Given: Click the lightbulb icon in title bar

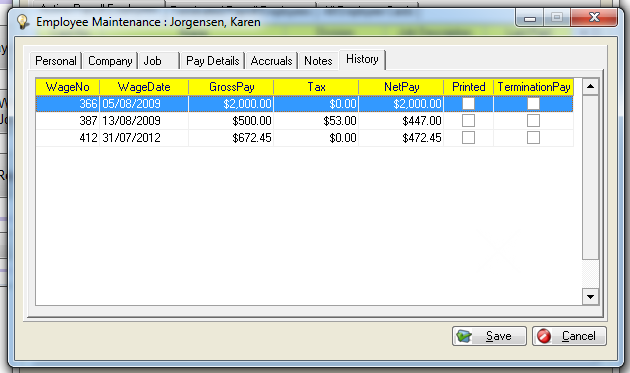Looking at the screenshot, I should pos(23,22).
